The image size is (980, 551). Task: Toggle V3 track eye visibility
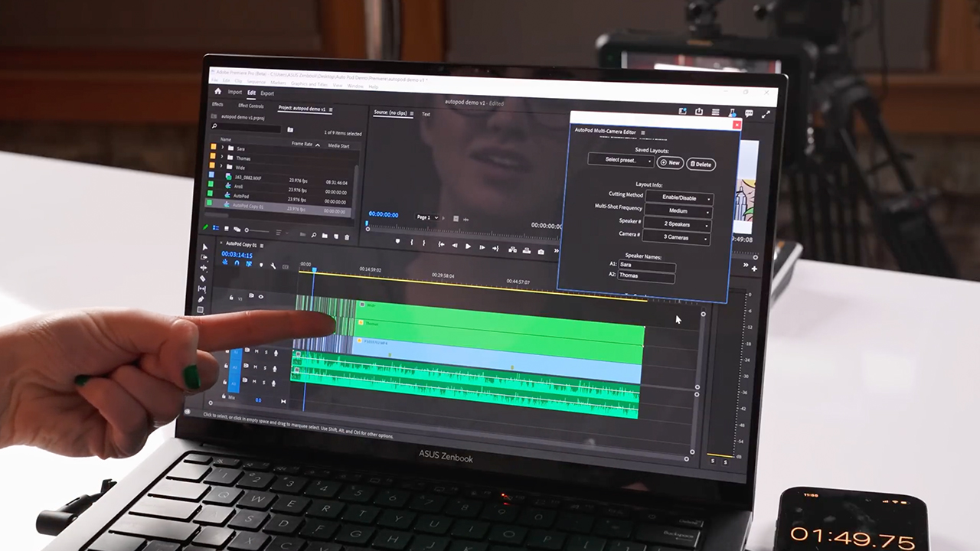point(261,297)
